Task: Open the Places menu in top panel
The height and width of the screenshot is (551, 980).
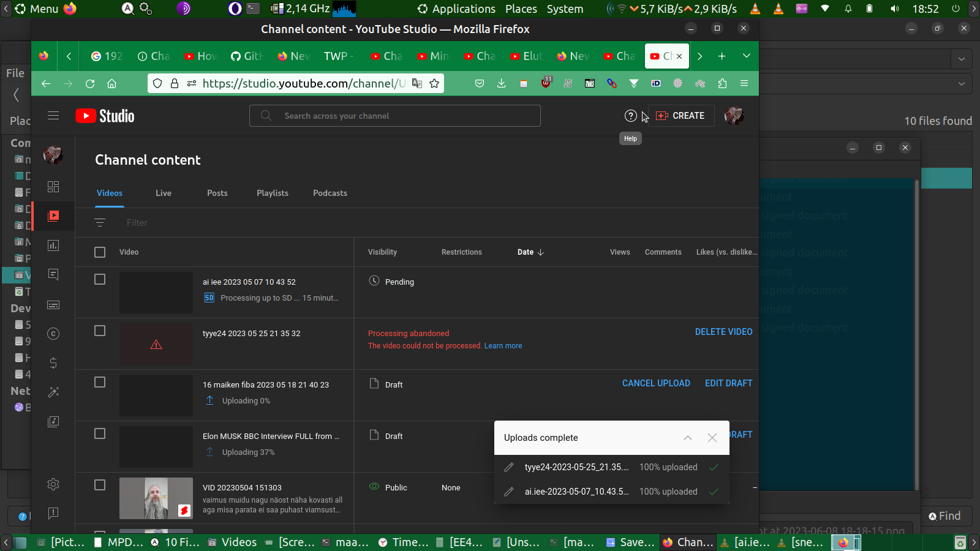Action: (521, 9)
